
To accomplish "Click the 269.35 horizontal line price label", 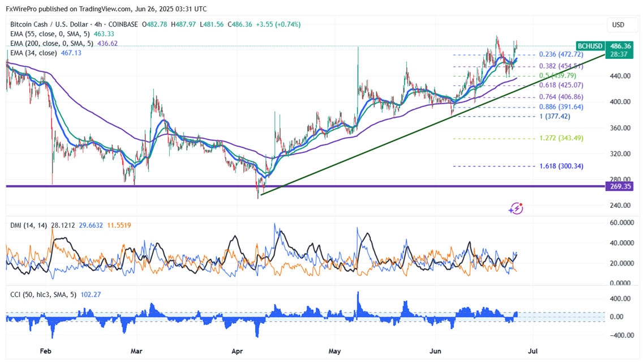I will [619, 186].
